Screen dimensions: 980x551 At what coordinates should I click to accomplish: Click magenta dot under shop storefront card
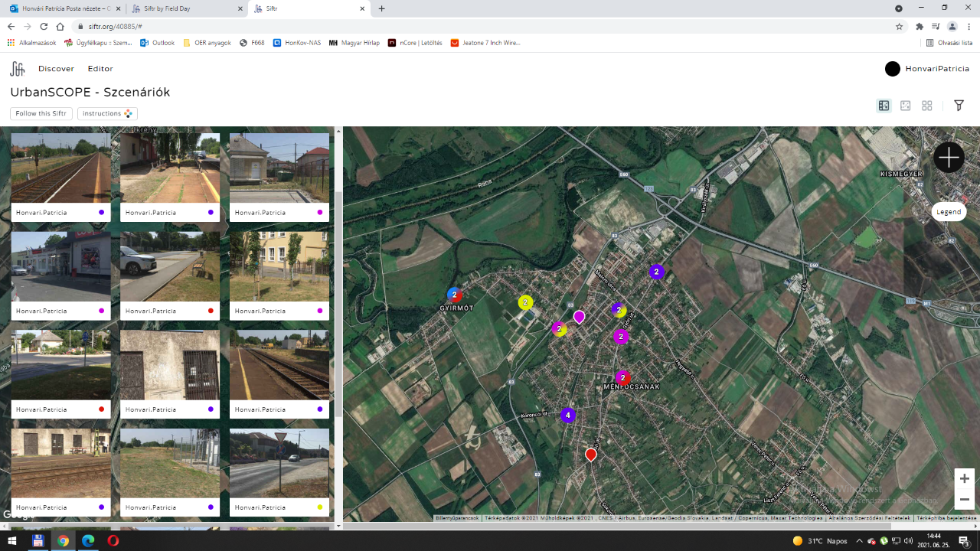(101, 311)
